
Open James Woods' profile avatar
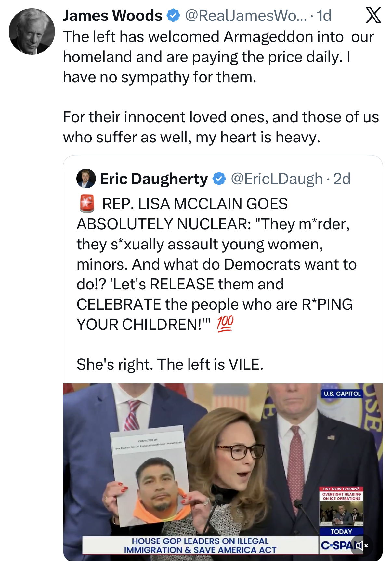coord(32,32)
